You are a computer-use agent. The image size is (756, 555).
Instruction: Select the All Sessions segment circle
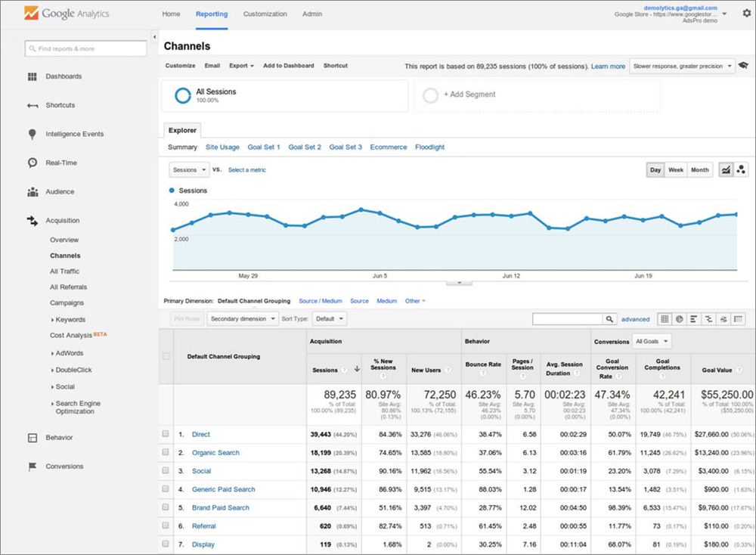[181, 95]
